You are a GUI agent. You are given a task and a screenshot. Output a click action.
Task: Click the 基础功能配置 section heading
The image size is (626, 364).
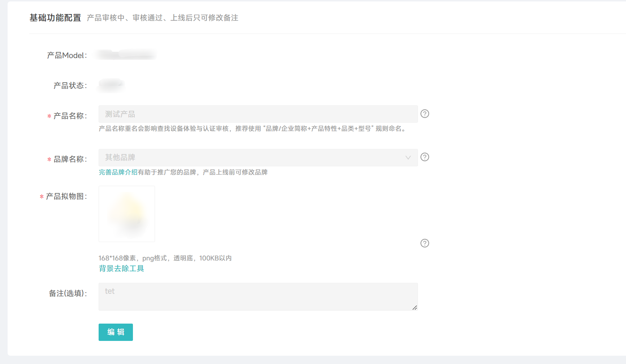pyautogui.click(x=55, y=18)
